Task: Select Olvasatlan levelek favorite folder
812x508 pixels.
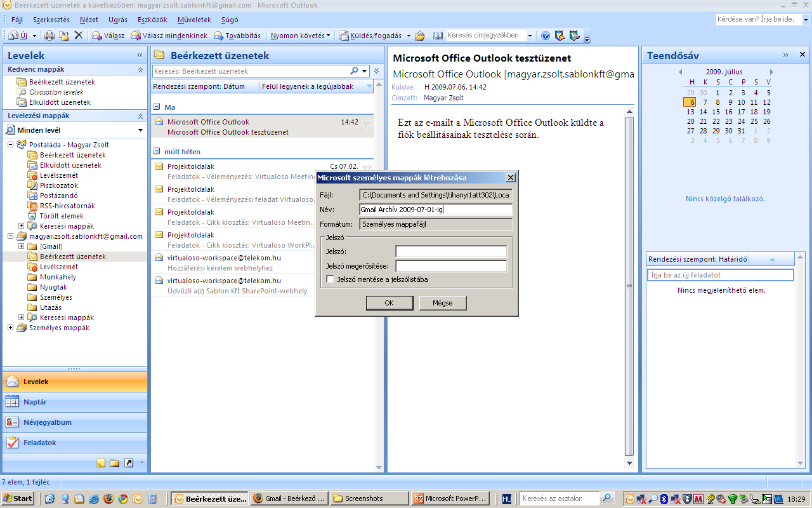Action: tap(56, 92)
